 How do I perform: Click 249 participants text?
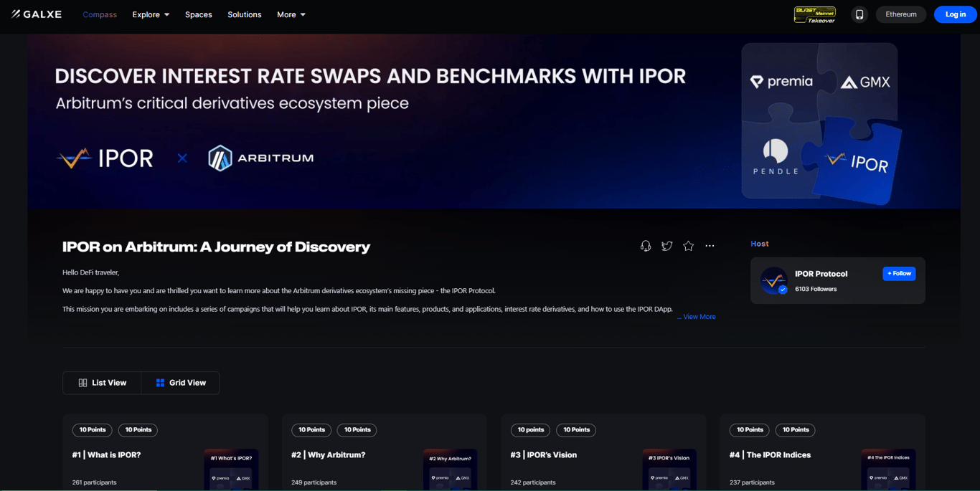[314, 482]
